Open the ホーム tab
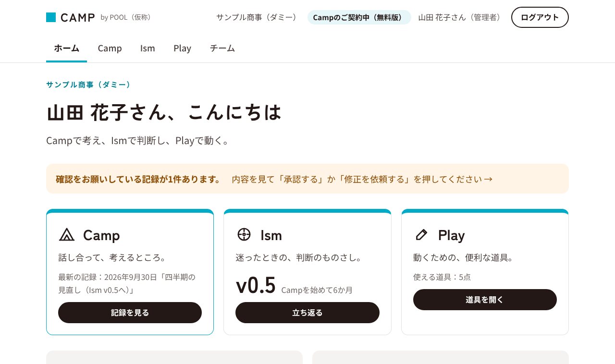The height and width of the screenshot is (364, 615). click(66, 48)
